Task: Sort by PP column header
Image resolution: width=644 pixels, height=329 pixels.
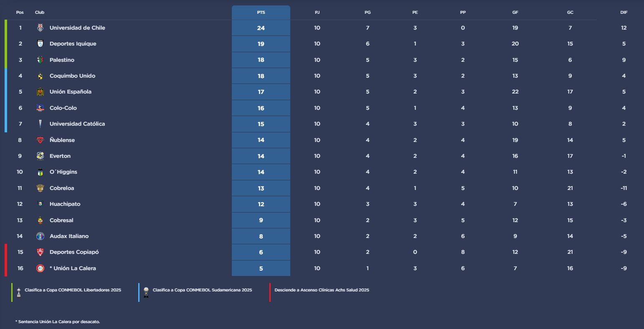Action: pos(463,13)
